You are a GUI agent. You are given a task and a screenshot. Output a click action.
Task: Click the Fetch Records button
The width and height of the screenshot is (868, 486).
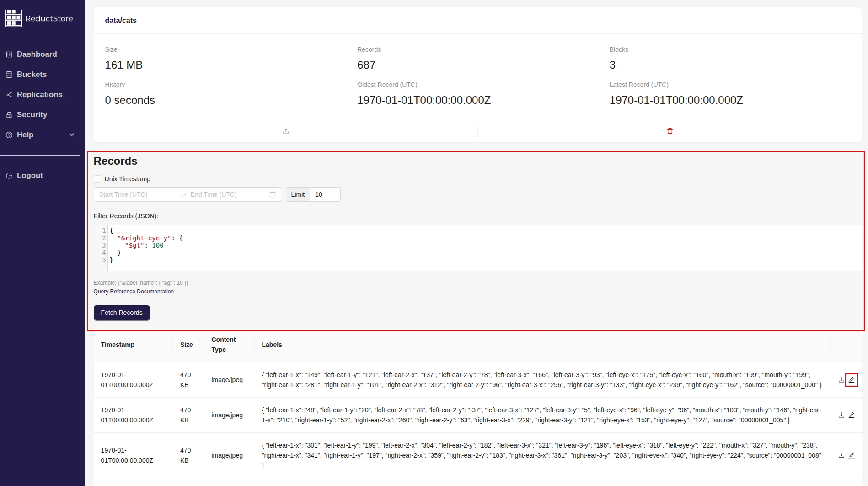point(121,313)
